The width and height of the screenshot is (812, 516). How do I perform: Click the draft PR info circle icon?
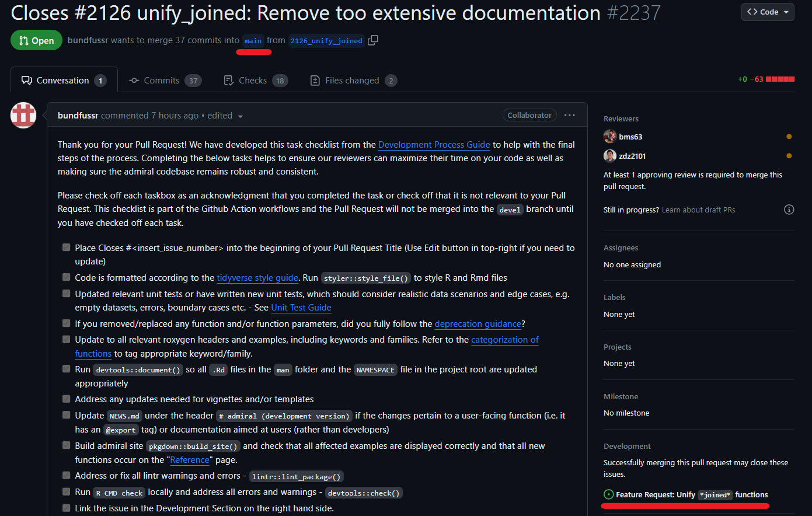click(x=789, y=210)
